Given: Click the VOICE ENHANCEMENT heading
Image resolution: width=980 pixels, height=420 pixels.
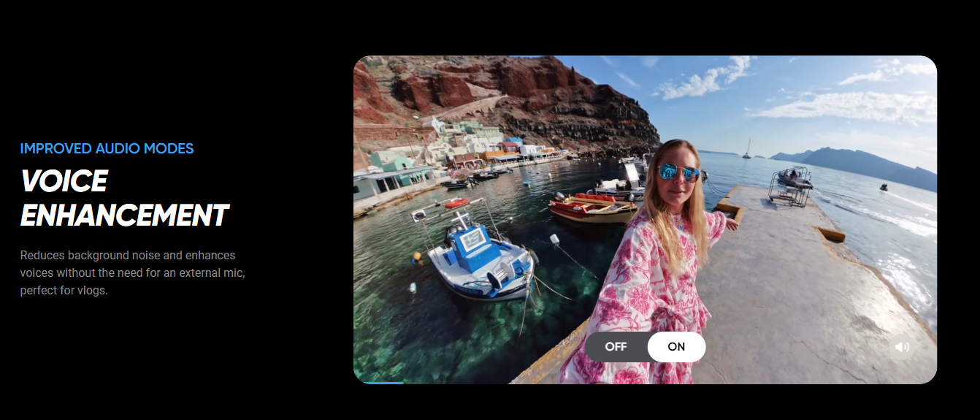Looking at the screenshot, I should (x=124, y=198).
